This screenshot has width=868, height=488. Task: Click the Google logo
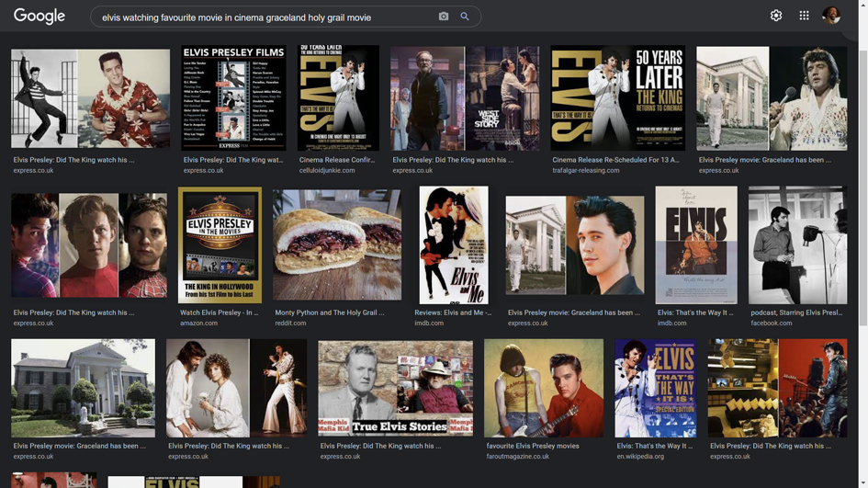(39, 17)
